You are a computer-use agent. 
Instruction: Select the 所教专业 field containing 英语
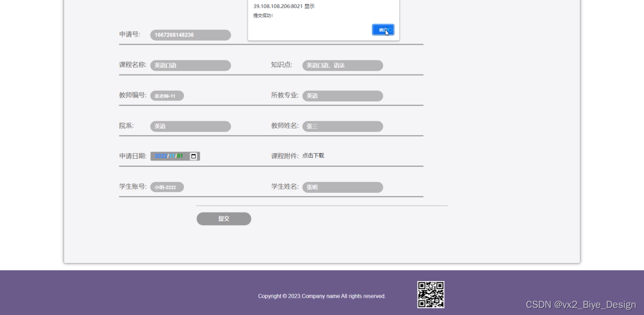pos(343,96)
